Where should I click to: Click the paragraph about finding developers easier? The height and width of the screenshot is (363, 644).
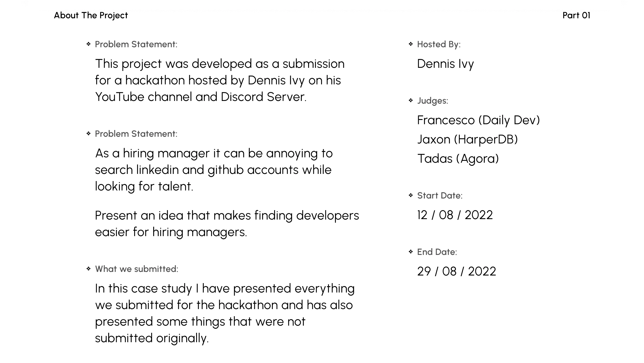click(227, 224)
